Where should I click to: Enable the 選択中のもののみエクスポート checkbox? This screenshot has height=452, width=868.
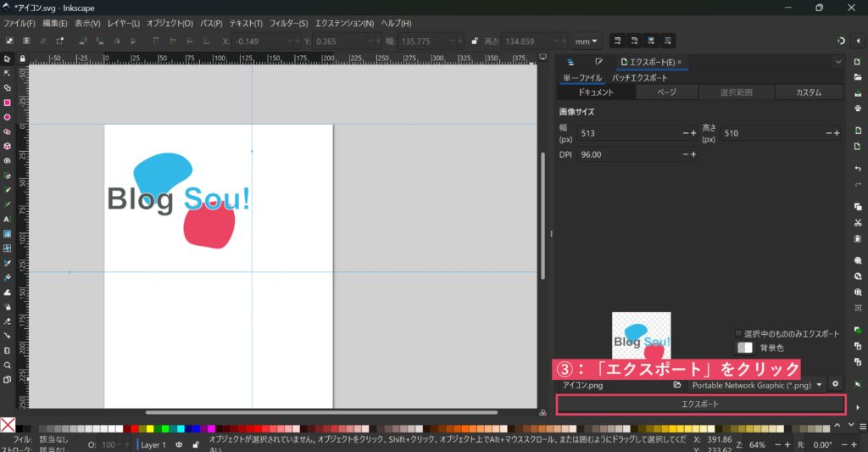coord(738,333)
